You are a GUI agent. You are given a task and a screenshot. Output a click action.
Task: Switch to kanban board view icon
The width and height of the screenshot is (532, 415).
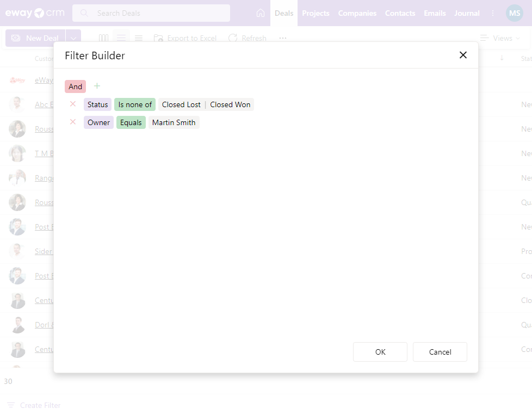[103, 38]
